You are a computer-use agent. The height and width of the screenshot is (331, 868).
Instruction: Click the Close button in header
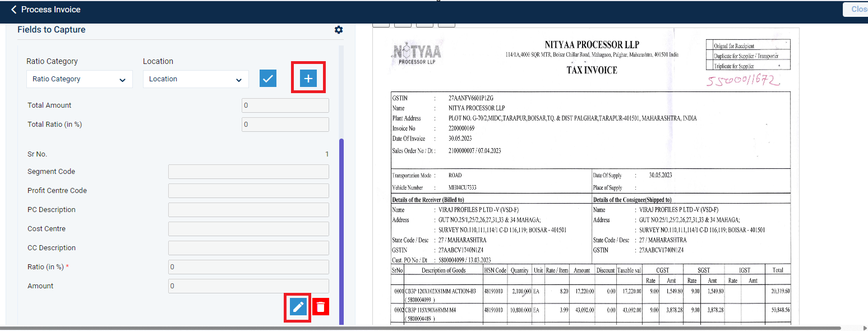click(855, 9)
